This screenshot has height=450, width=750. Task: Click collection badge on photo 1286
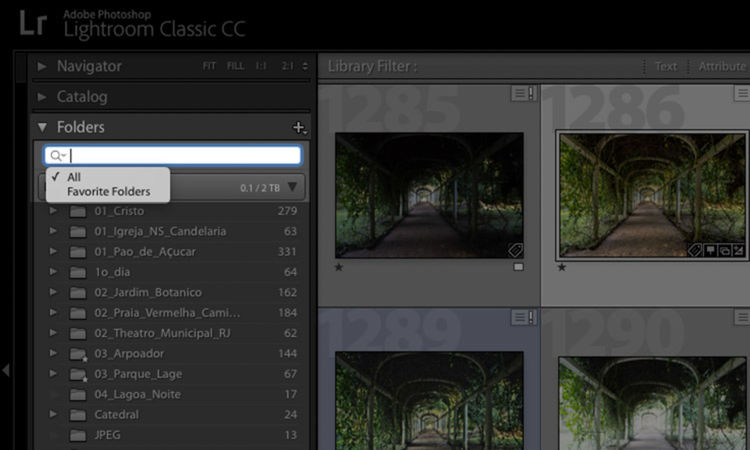pyautogui.click(x=725, y=250)
